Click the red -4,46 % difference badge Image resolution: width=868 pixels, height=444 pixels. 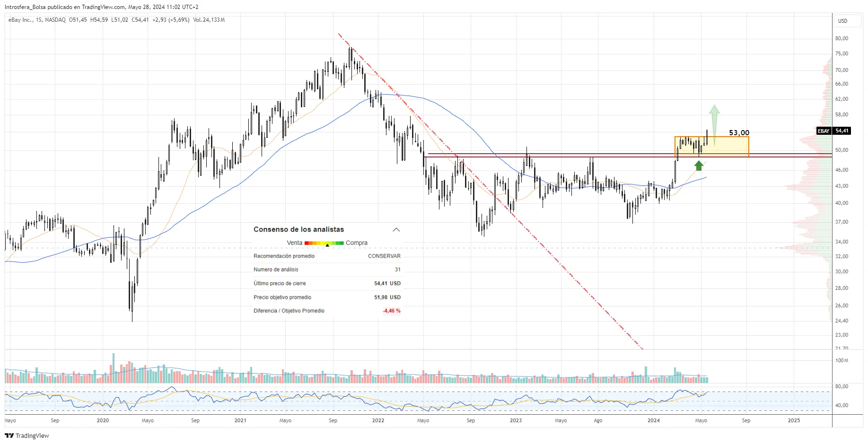[x=392, y=311]
